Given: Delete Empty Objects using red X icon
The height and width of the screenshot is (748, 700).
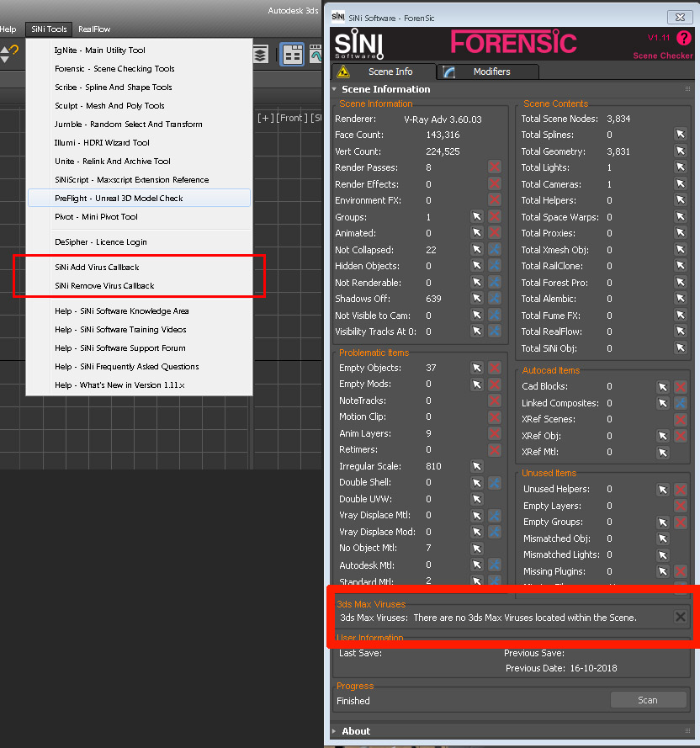Looking at the screenshot, I should click(x=495, y=368).
